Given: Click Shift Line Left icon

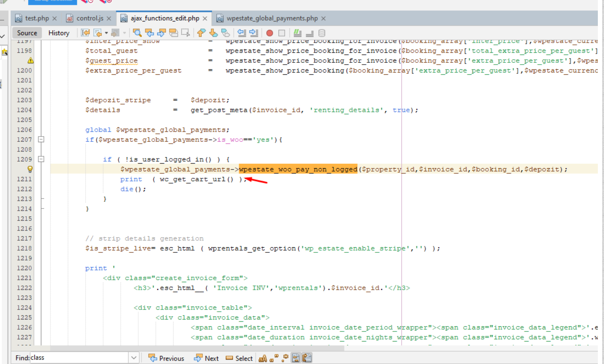Looking at the screenshot, I should coord(242,33).
